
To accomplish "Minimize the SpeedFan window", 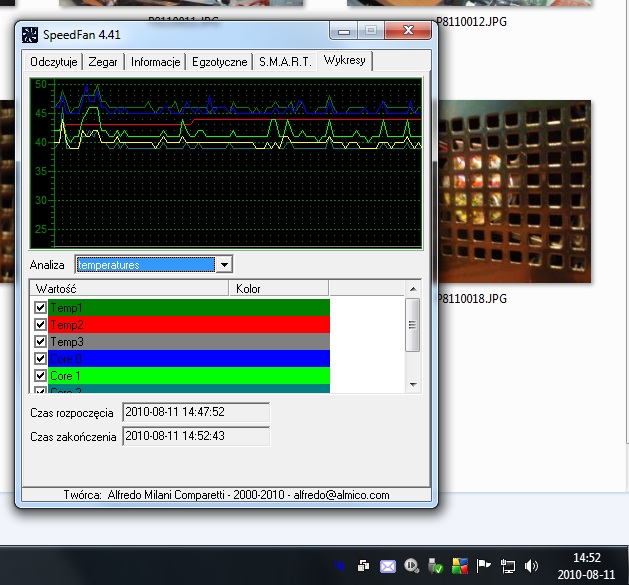I will click(343, 31).
